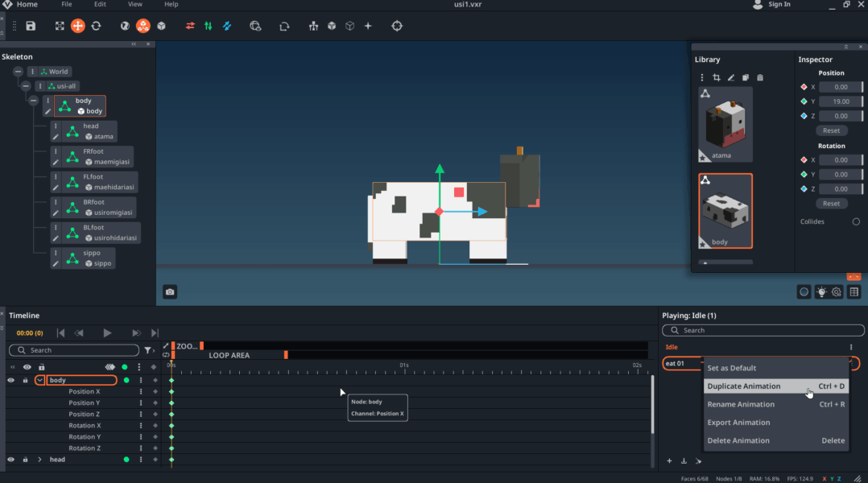The width and height of the screenshot is (868, 483).
Task: Toggle lock on the body track
Action: (x=25, y=380)
